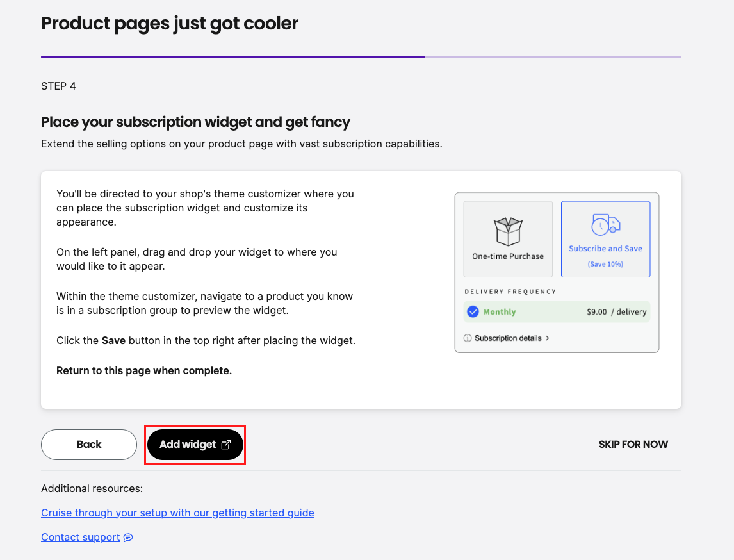The height and width of the screenshot is (560, 734).
Task: Open the getting started guide link
Action: pos(177,513)
